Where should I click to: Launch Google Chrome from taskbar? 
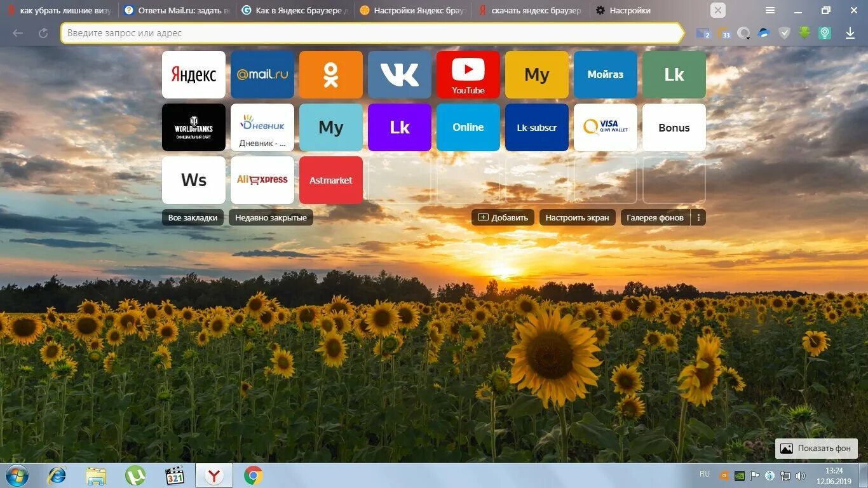tap(254, 475)
